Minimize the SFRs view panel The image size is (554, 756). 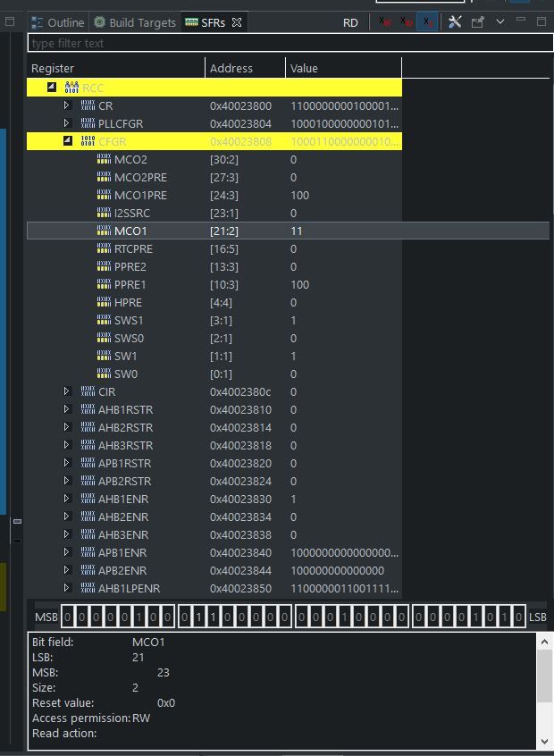tap(521, 20)
